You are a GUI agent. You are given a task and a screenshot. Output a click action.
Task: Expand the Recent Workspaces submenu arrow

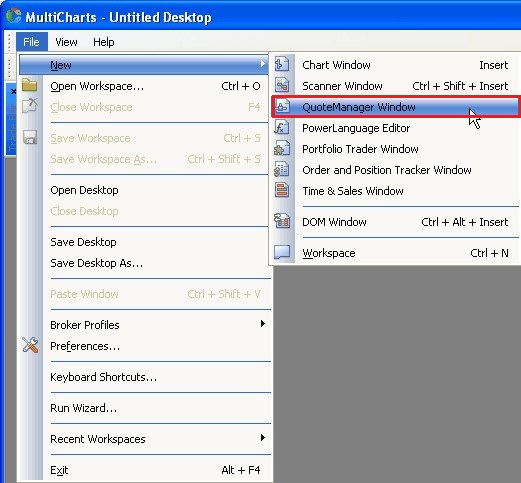263,438
